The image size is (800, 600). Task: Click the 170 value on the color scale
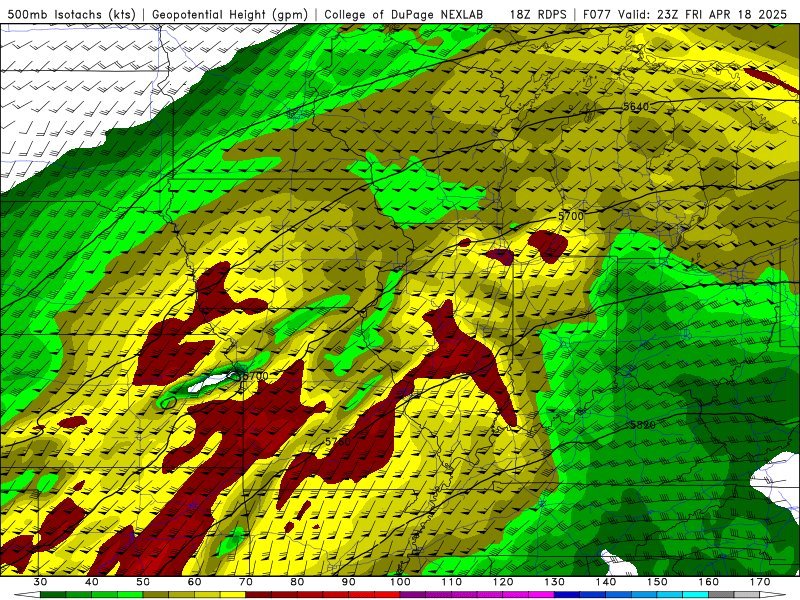point(760,582)
